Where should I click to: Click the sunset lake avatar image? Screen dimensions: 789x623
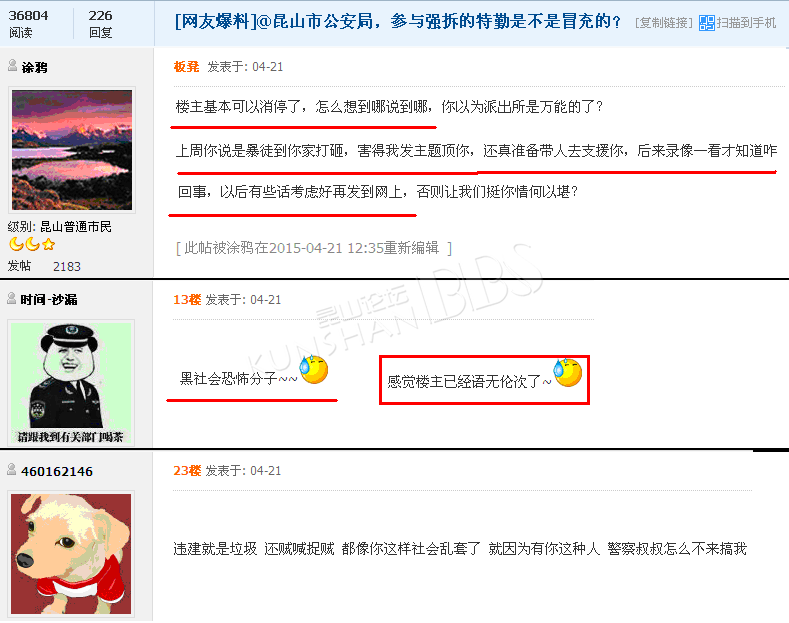(x=72, y=150)
